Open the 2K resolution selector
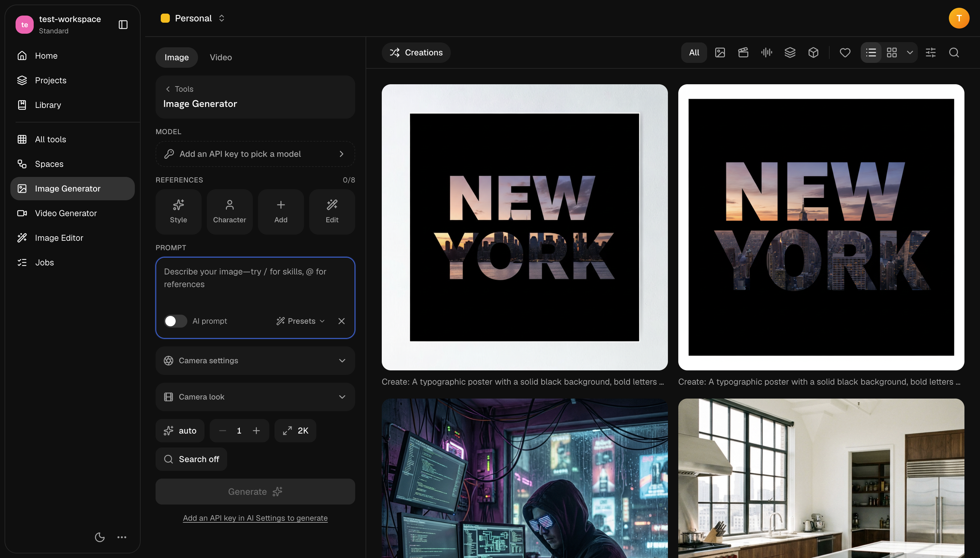 coord(295,430)
